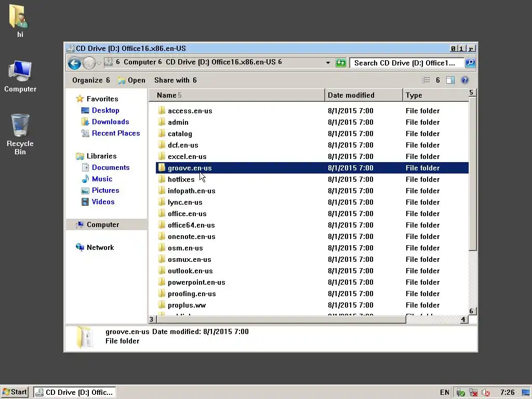Open Recent Places under Favorites

(x=111, y=134)
